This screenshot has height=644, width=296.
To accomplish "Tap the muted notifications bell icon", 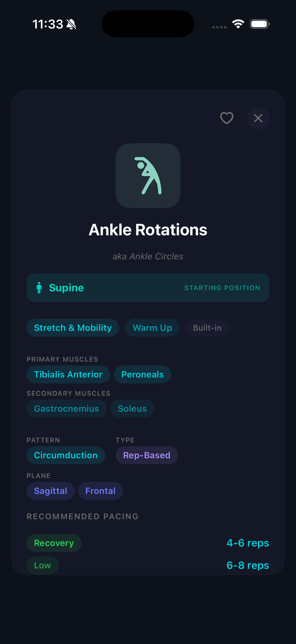I will [71, 24].
